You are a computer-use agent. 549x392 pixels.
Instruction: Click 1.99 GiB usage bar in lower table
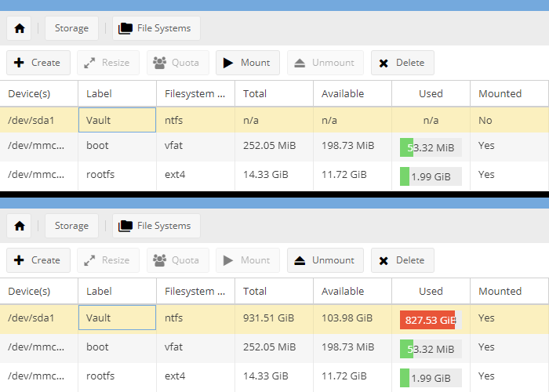pos(431,378)
